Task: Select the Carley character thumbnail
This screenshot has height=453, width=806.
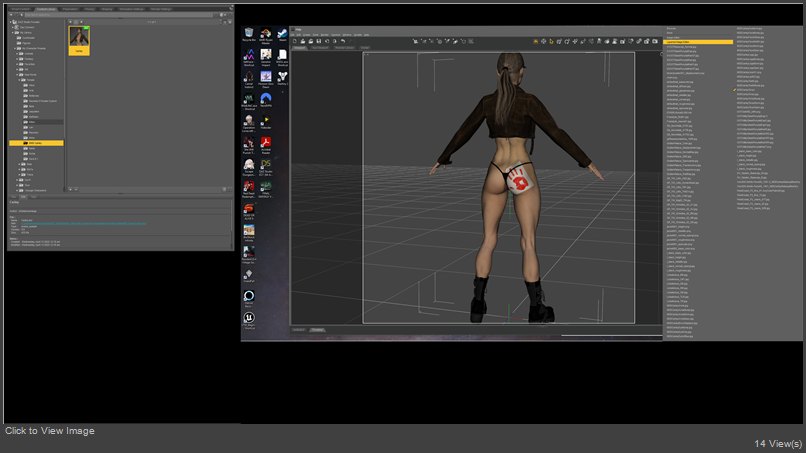Action: click(79, 41)
